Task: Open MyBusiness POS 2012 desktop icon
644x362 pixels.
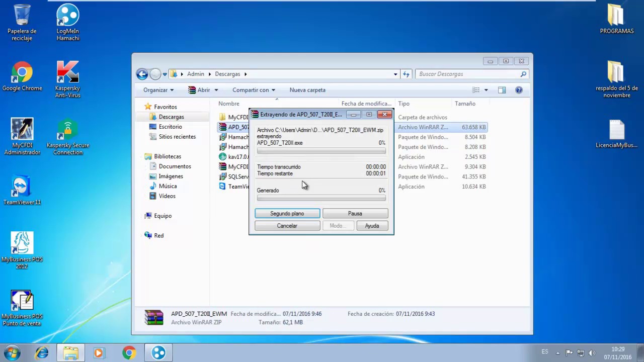Action: click(22, 250)
